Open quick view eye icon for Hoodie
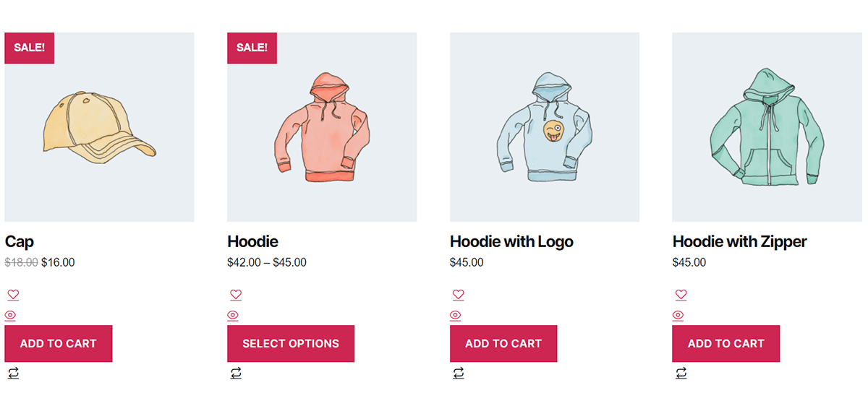The height and width of the screenshot is (393, 868). point(233,315)
